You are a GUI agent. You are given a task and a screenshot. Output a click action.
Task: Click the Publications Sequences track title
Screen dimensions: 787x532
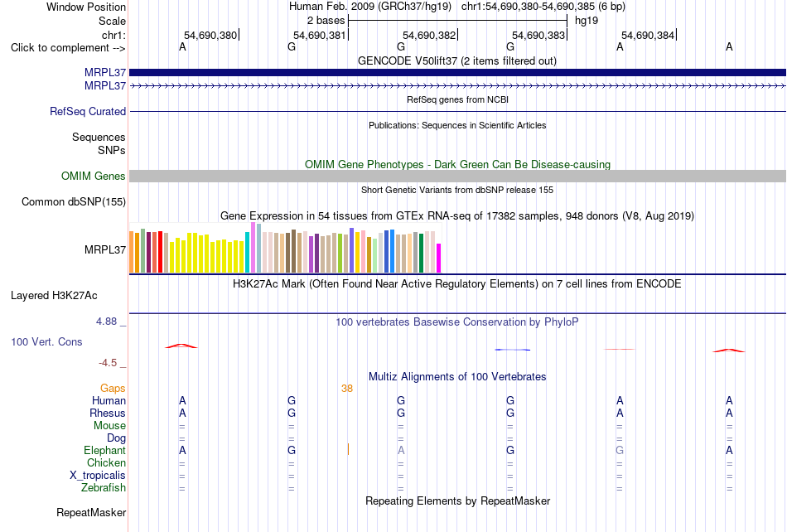click(x=457, y=125)
